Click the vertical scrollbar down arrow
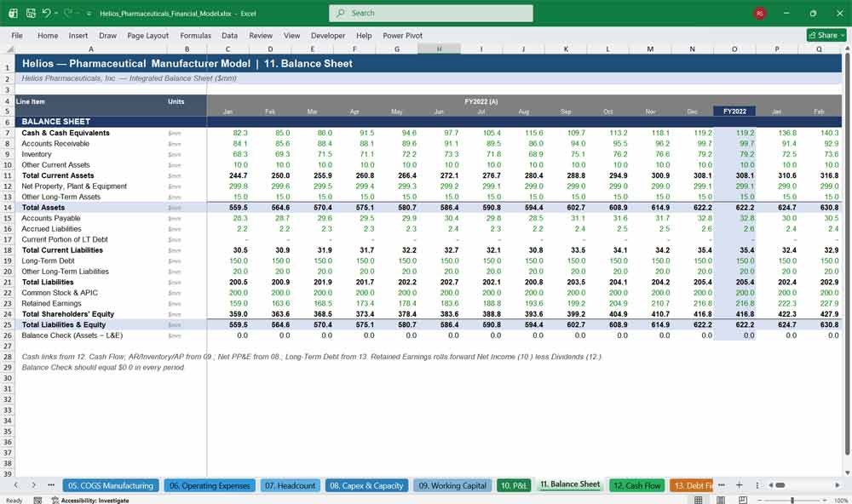The height and width of the screenshot is (504, 852). click(x=847, y=473)
